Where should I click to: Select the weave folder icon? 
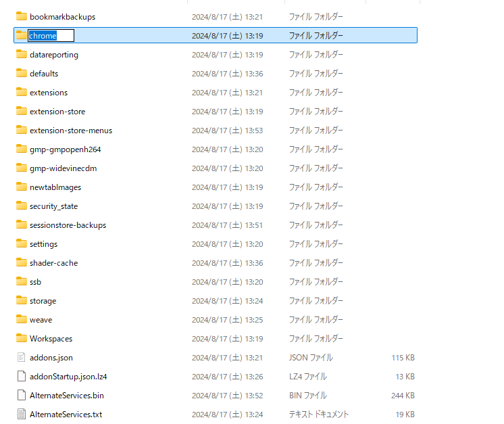click(x=22, y=319)
